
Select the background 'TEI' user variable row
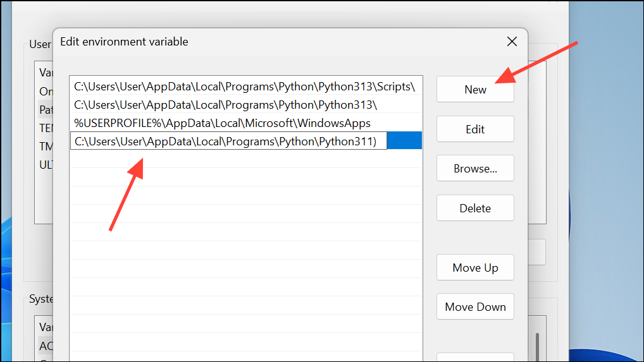pyautogui.click(x=46, y=128)
